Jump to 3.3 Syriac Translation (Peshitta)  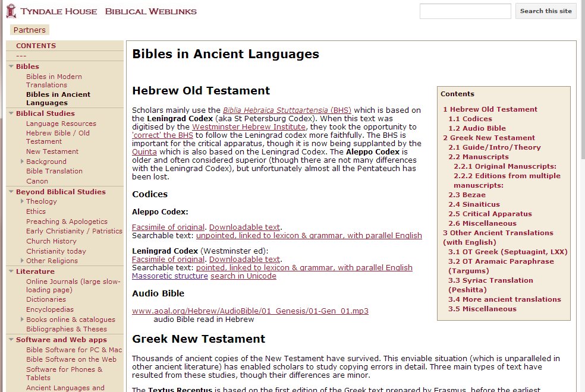(490, 285)
